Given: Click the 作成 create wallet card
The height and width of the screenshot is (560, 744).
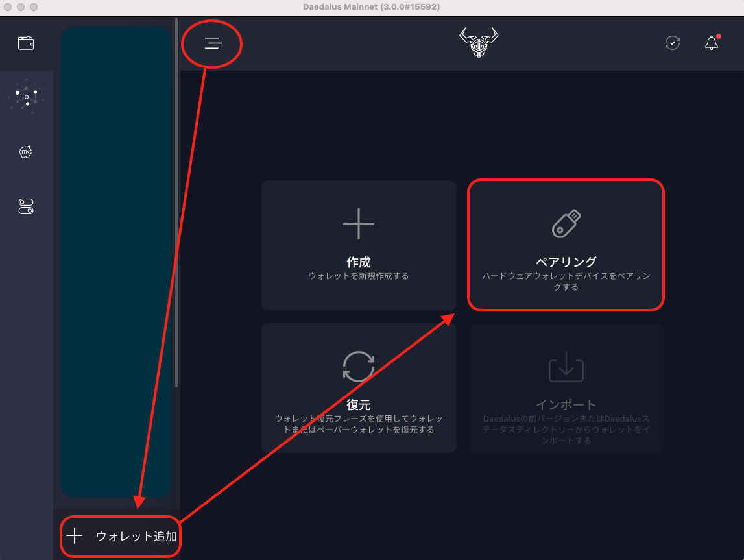Looking at the screenshot, I should tap(359, 245).
